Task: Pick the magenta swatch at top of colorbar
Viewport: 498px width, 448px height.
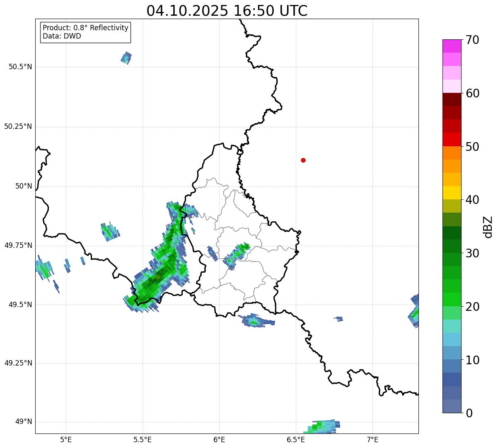Action: [452, 46]
